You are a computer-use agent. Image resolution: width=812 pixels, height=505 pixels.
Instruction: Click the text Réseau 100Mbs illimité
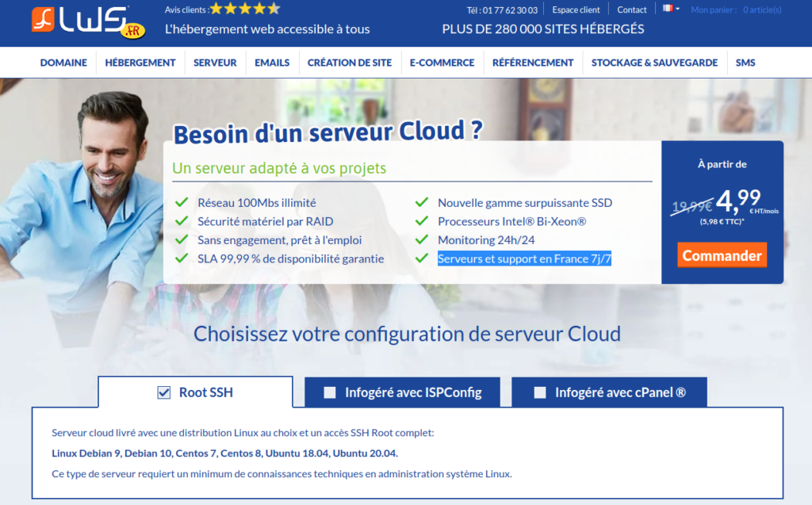coord(257,202)
